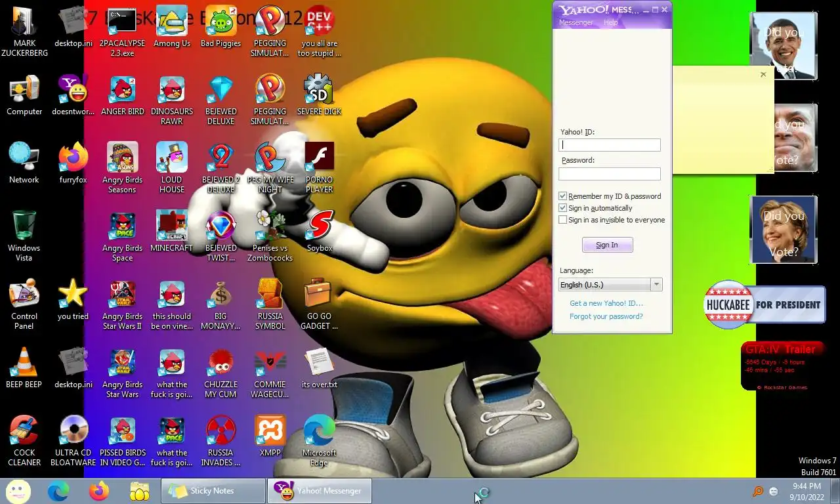Open the Angry Birds Seasons shortcut

tap(122, 157)
